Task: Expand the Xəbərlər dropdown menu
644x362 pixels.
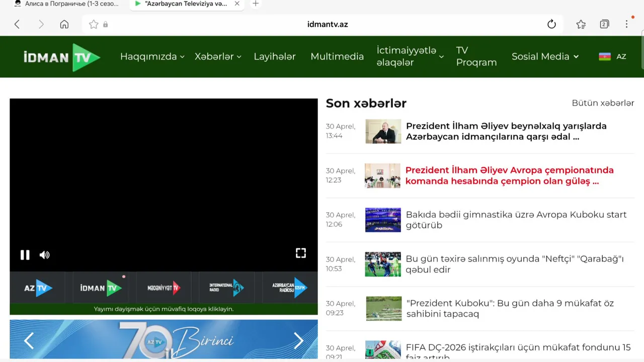Action: [x=218, y=56]
